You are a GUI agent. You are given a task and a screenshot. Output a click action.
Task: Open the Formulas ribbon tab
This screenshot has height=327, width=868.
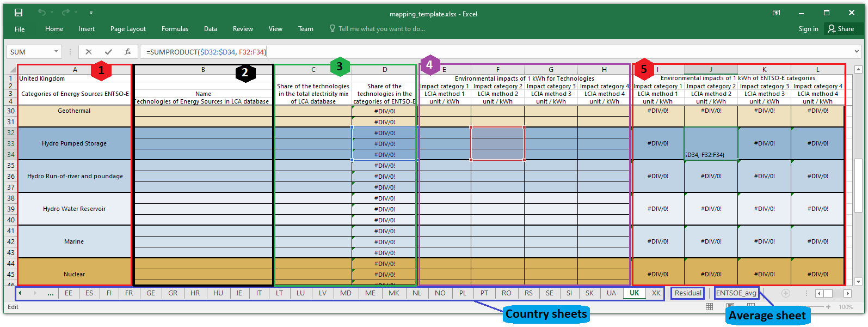175,29
